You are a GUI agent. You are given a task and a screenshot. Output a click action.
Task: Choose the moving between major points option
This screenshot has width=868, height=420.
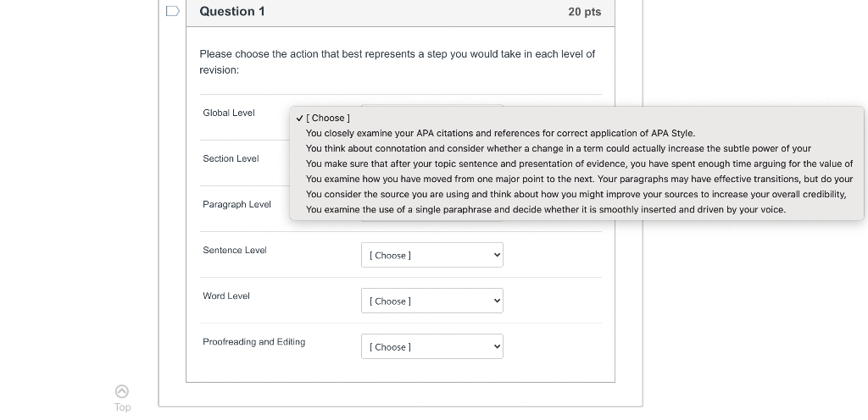click(x=579, y=179)
